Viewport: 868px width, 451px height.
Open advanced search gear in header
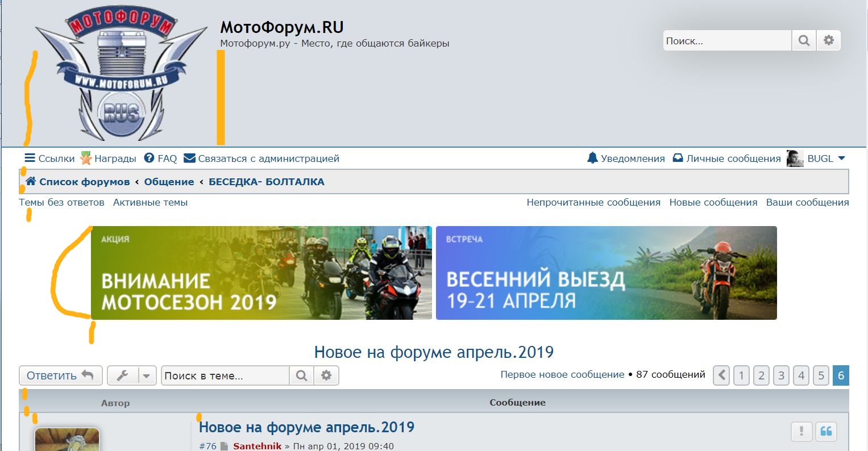click(x=829, y=41)
